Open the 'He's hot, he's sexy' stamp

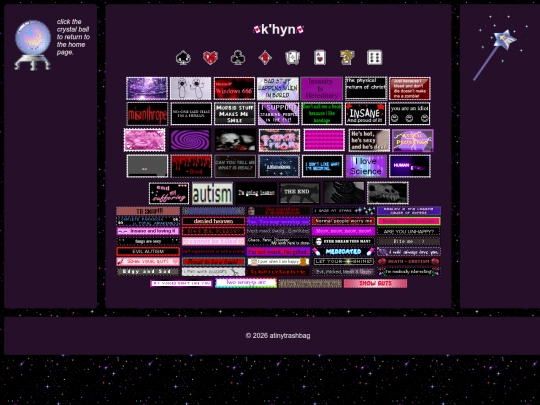369,140
